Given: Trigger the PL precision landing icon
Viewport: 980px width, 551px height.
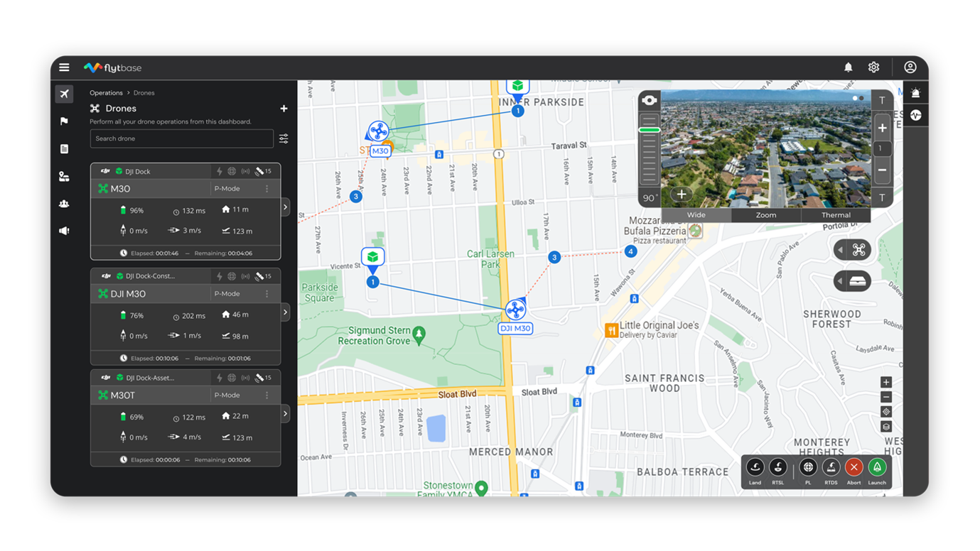Looking at the screenshot, I should [808, 467].
